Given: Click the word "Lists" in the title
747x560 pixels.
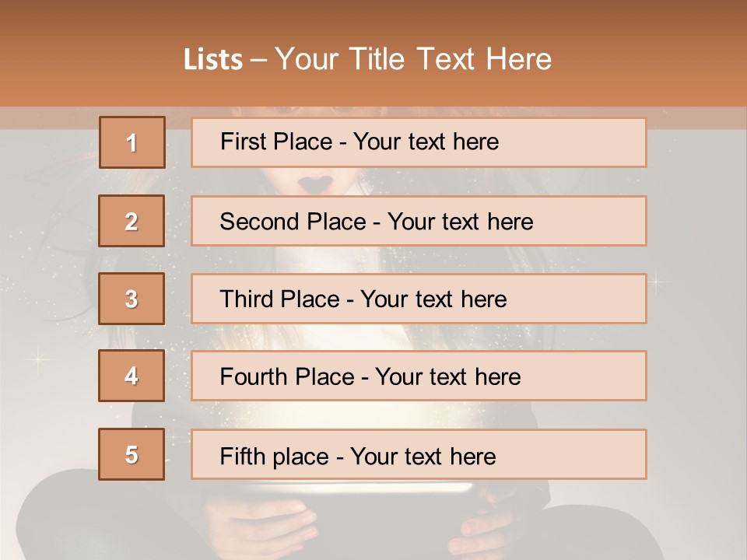Looking at the screenshot, I should coord(212,59).
